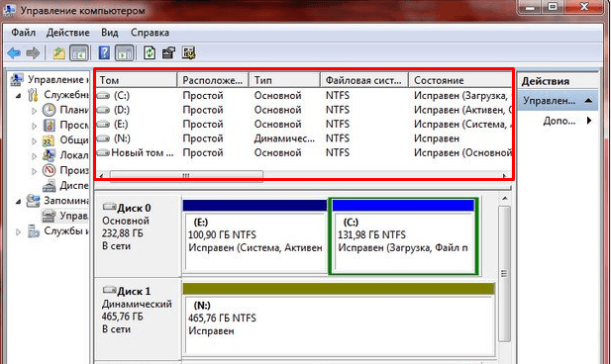Click the Up one level folder icon
This screenshot has width=611, height=364.
point(58,53)
